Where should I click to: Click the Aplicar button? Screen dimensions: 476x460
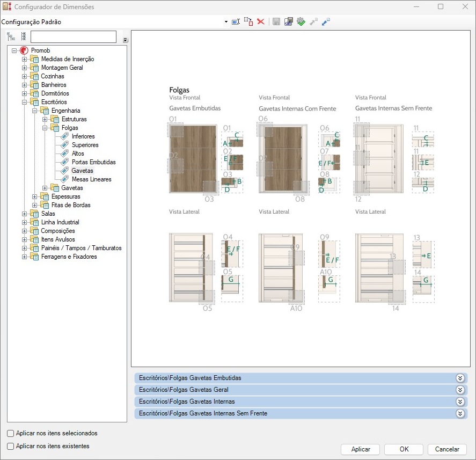[x=360, y=449]
